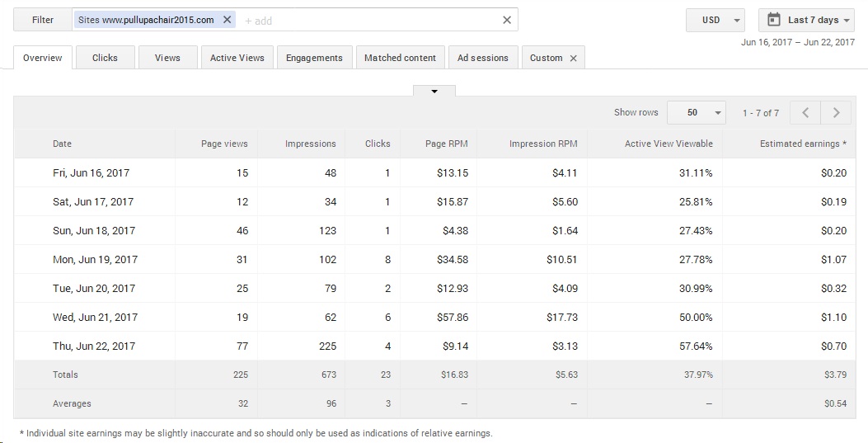Collapse the chart panel with the arrow

(x=434, y=91)
